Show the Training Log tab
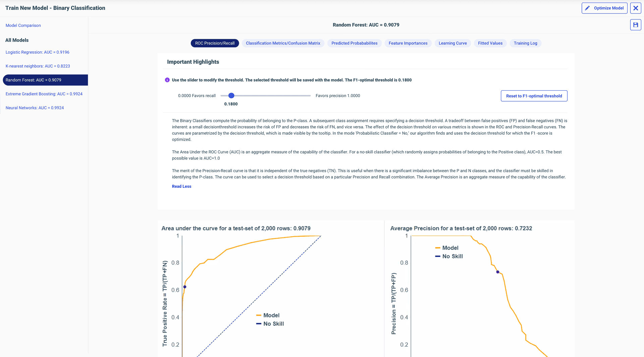Viewport: 644px width, 357px height. point(525,43)
